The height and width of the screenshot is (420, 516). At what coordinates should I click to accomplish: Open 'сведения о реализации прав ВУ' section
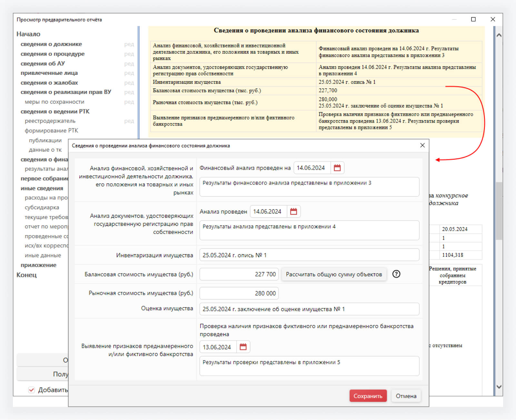pos(66,92)
